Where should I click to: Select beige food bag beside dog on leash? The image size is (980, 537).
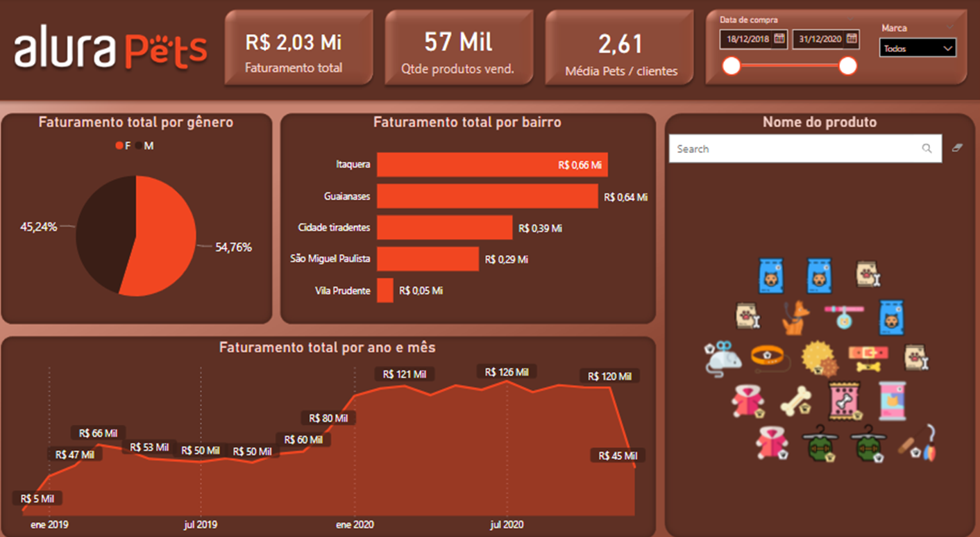point(747,316)
